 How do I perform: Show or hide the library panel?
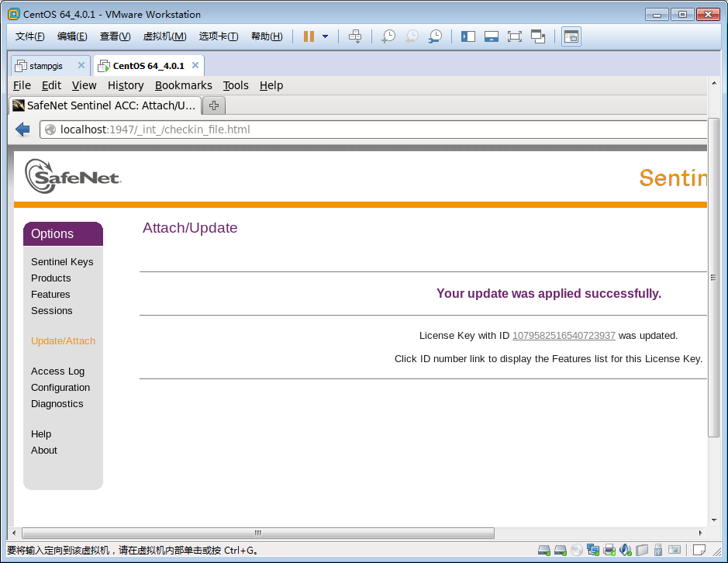(468, 36)
